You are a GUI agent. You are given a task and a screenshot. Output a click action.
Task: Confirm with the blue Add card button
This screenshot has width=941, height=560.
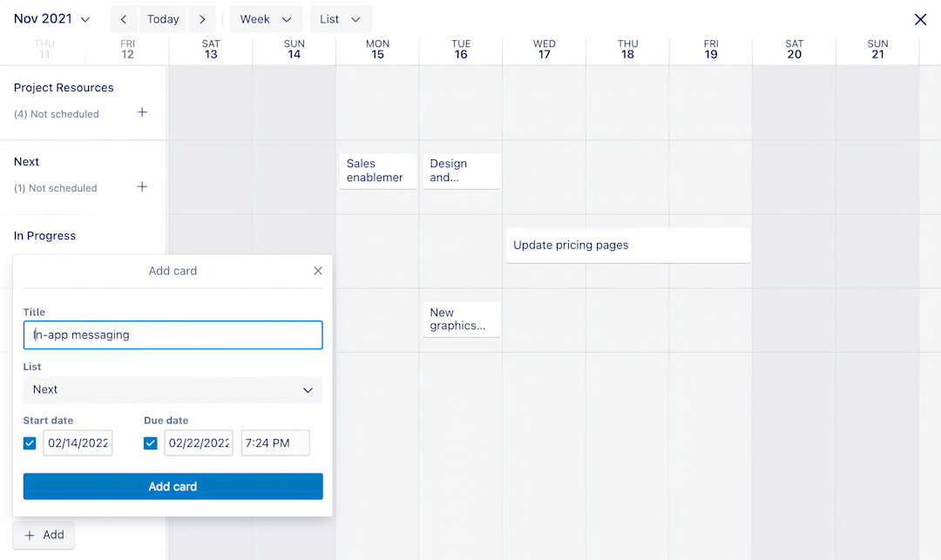coord(173,486)
